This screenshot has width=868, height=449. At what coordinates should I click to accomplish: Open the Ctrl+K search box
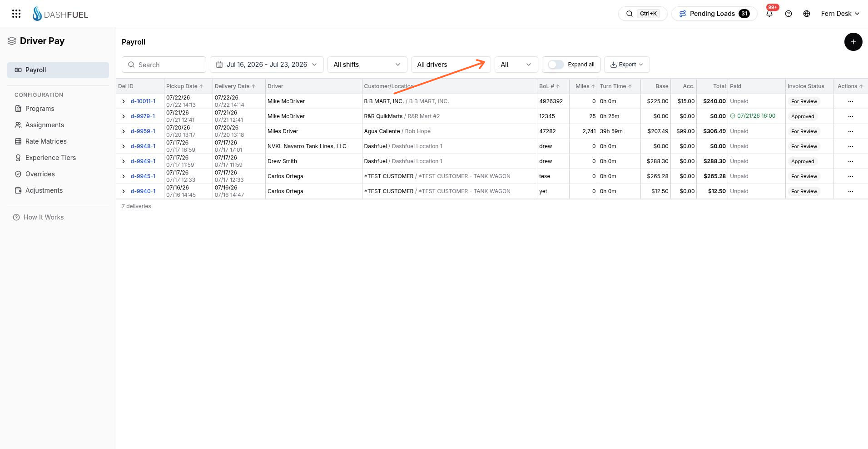coord(643,14)
